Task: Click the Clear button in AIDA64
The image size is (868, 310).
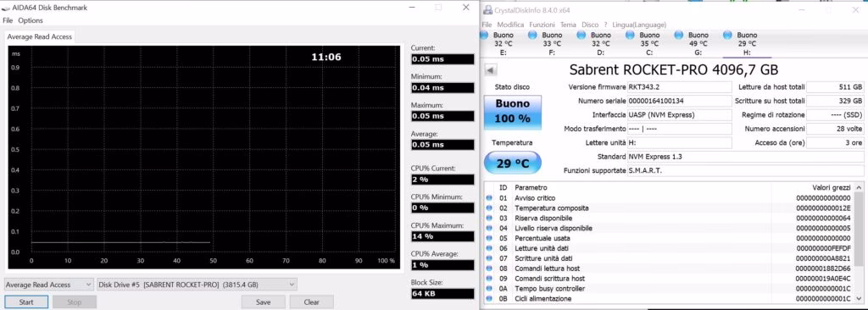Action: coord(312,302)
